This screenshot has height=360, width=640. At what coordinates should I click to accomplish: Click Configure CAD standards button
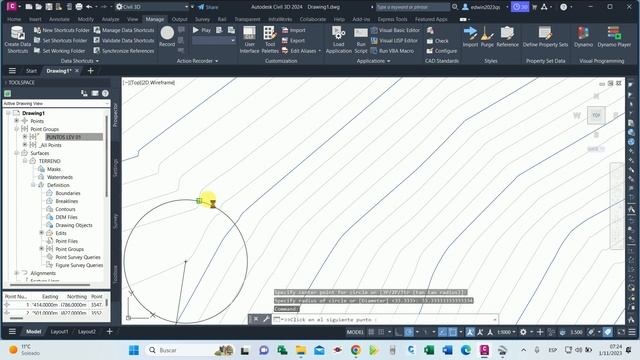click(x=442, y=51)
